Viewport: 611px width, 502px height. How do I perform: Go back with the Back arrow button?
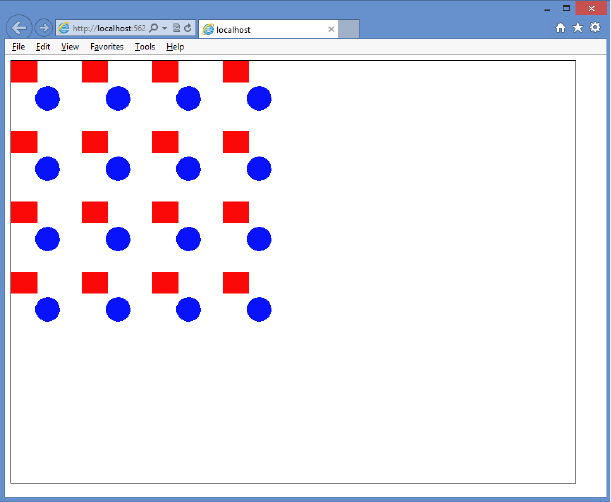pyautogui.click(x=19, y=28)
